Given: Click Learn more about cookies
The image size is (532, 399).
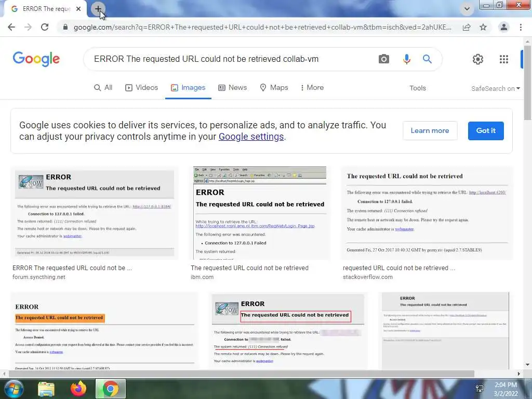Looking at the screenshot, I should click(430, 130).
